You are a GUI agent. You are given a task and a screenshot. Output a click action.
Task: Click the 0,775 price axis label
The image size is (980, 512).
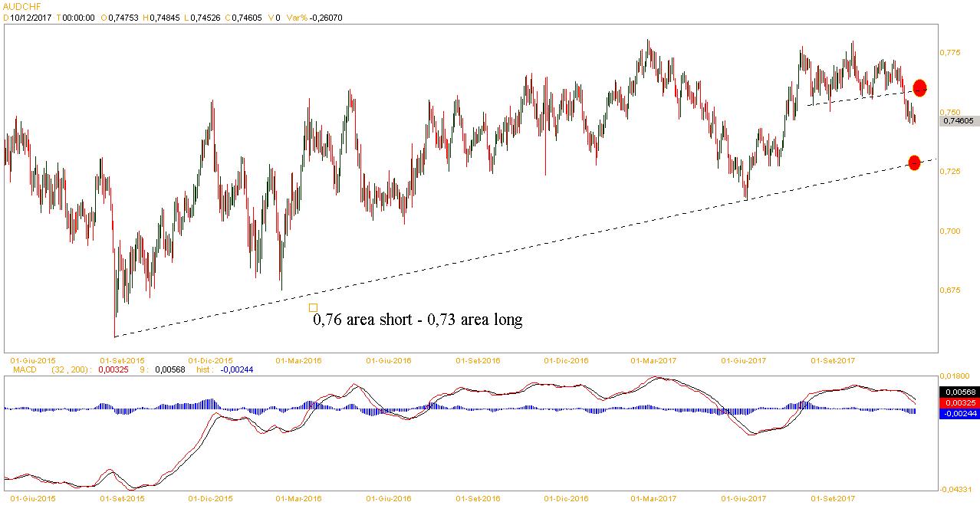pyautogui.click(x=950, y=53)
